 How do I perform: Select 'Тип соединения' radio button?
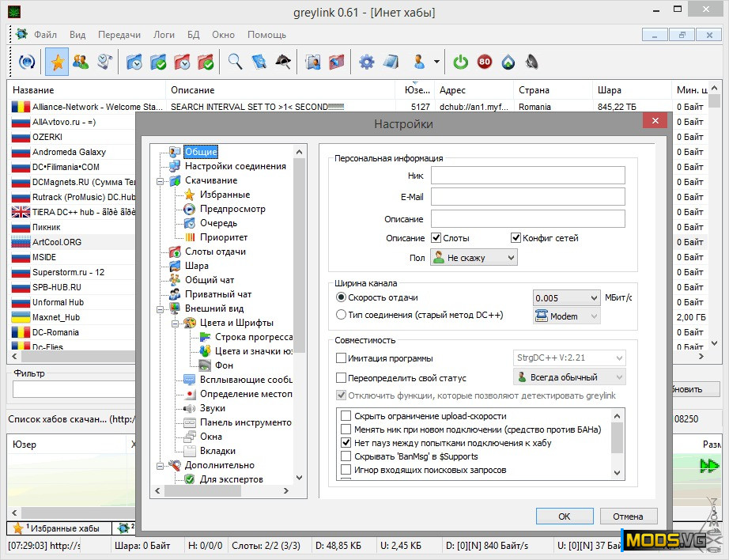342,315
